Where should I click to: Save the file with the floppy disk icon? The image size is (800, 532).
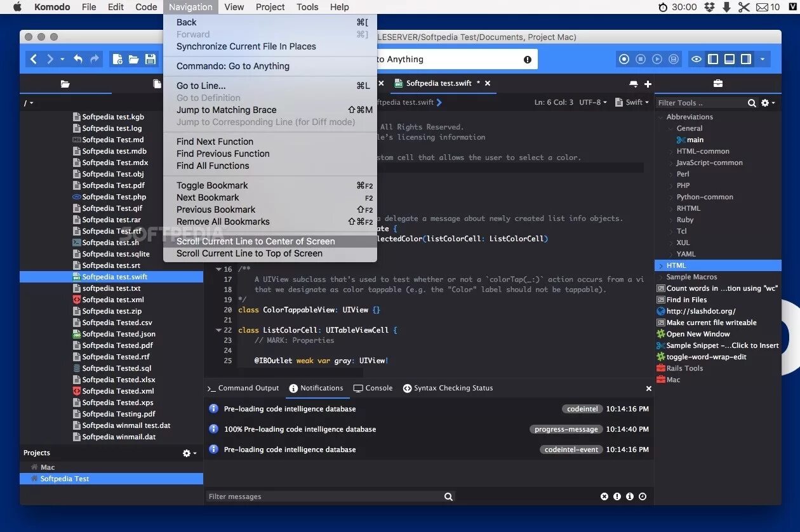point(150,59)
